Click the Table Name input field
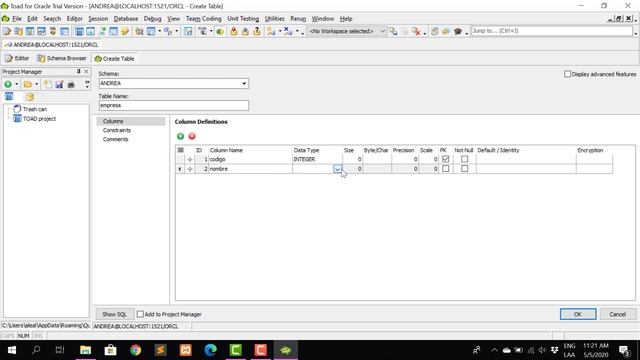This screenshot has height=360, width=640. point(173,105)
